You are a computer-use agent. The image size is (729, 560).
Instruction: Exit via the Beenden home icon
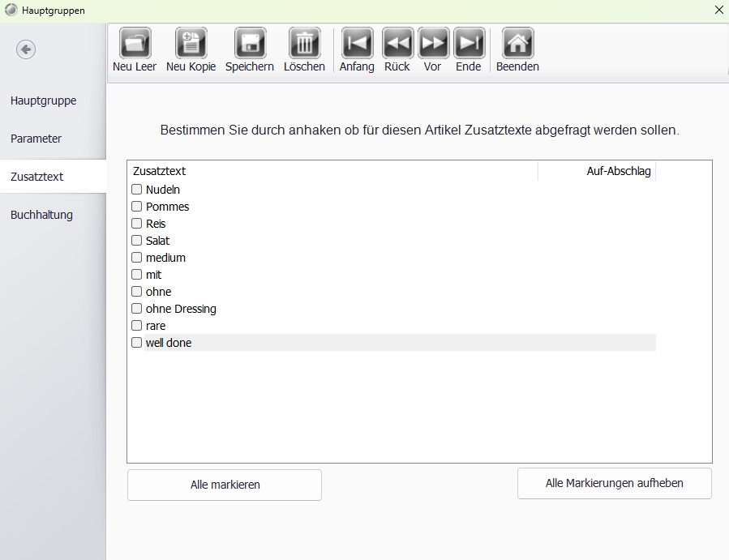click(518, 43)
